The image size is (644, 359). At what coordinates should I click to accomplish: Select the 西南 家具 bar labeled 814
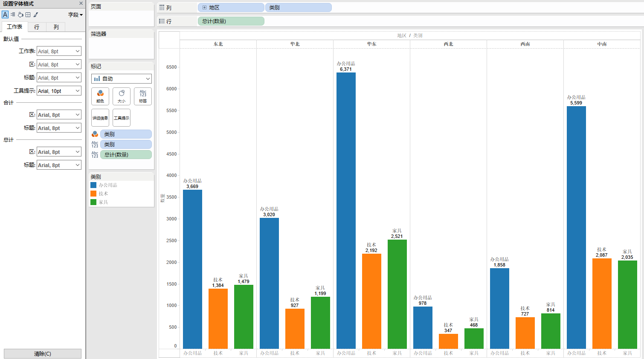pos(551,331)
